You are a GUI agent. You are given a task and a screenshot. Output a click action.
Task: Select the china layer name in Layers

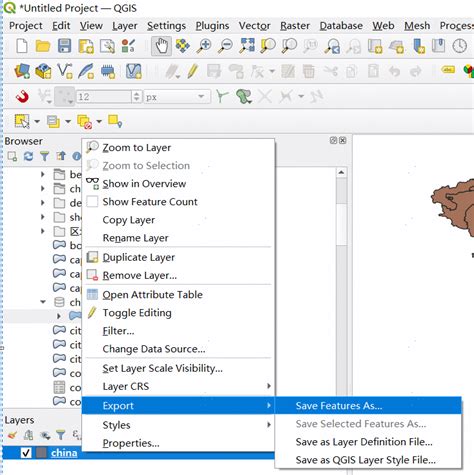point(64,452)
